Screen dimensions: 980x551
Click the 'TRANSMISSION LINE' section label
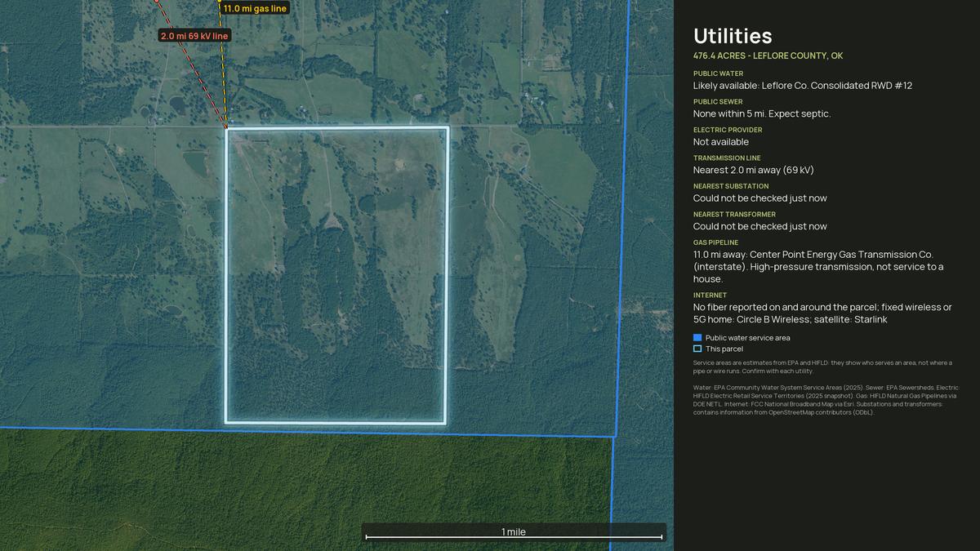click(x=727, y=158)
